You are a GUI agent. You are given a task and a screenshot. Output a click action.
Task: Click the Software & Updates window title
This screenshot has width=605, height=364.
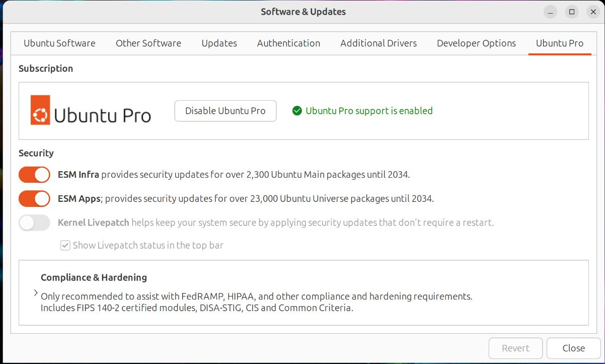click(x=303, y=12)
